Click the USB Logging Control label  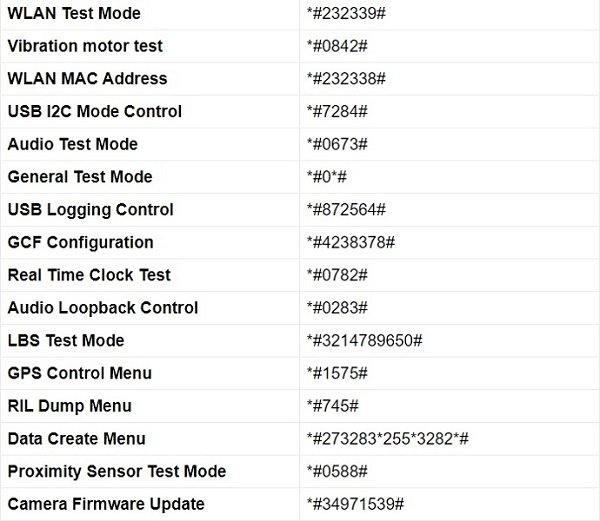pos(91,210)
